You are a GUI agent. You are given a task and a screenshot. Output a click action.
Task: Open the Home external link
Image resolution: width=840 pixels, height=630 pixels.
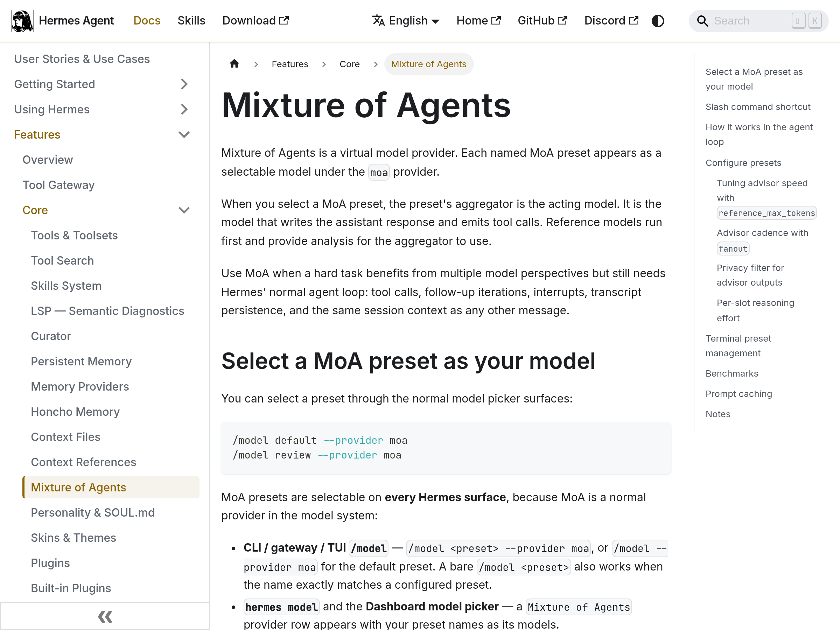point(478,21)
